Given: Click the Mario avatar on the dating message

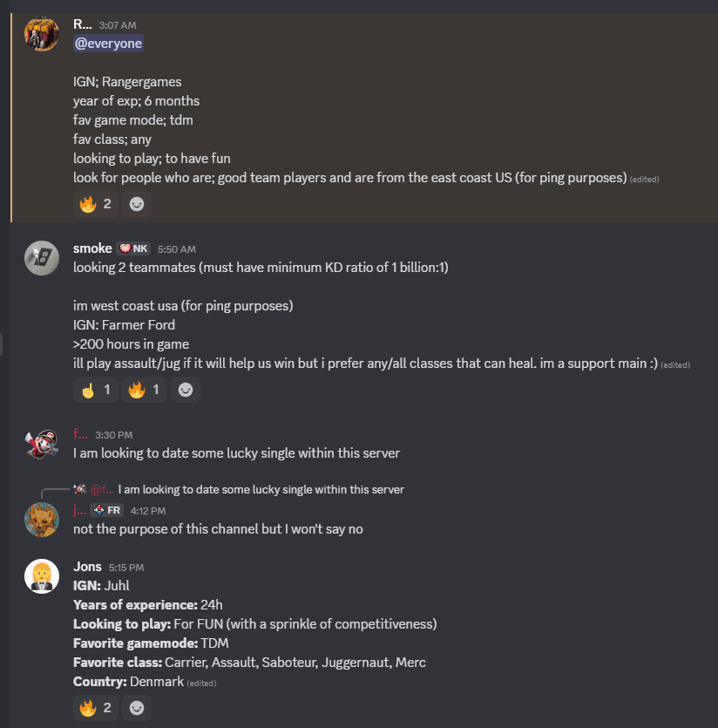Looking at the screenshot, I should [41, 443].
